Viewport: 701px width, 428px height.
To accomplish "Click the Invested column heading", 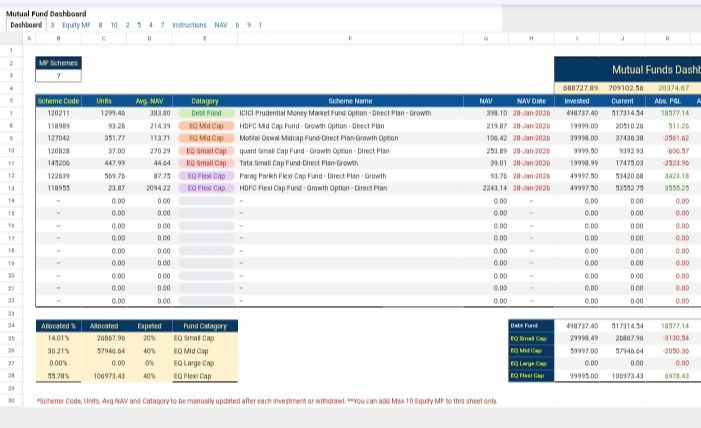I will 577,101.
